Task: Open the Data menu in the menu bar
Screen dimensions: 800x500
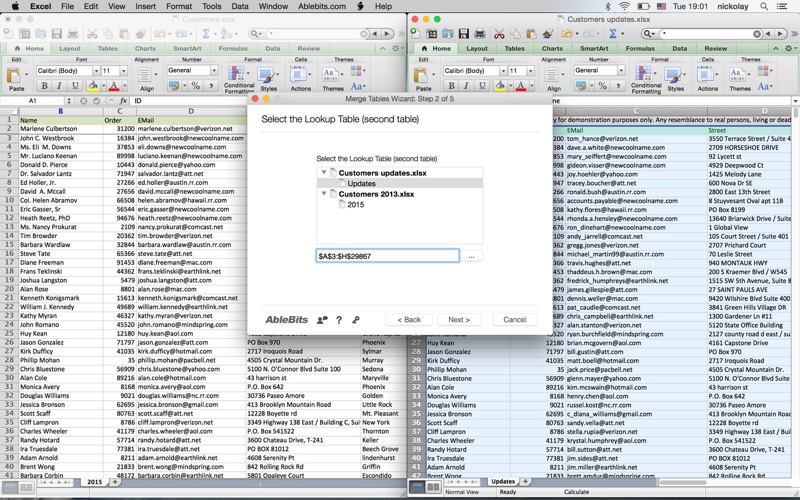Action: [240, 6]
